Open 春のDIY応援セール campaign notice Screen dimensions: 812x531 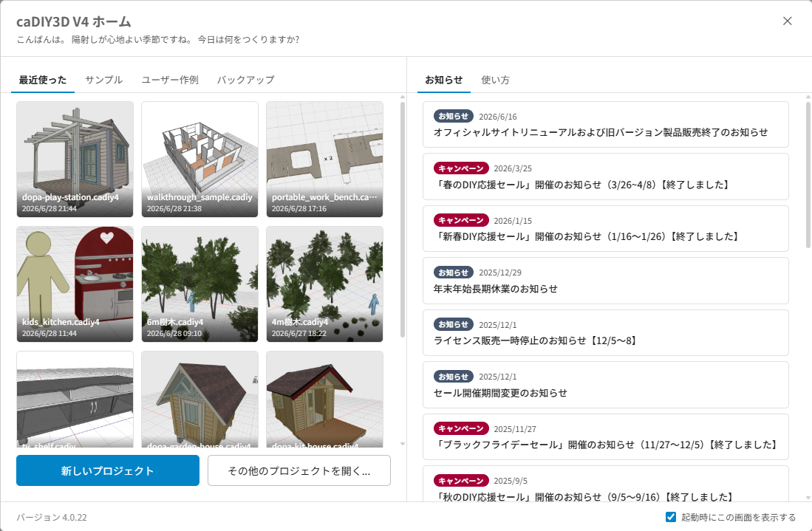pos(605,177)
